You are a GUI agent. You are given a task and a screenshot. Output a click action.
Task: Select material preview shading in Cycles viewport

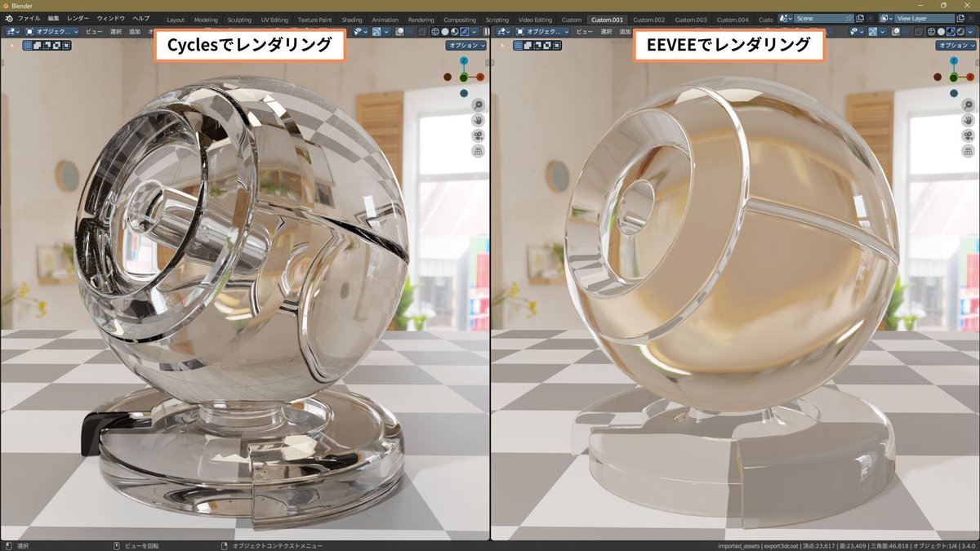coord(454,32)
